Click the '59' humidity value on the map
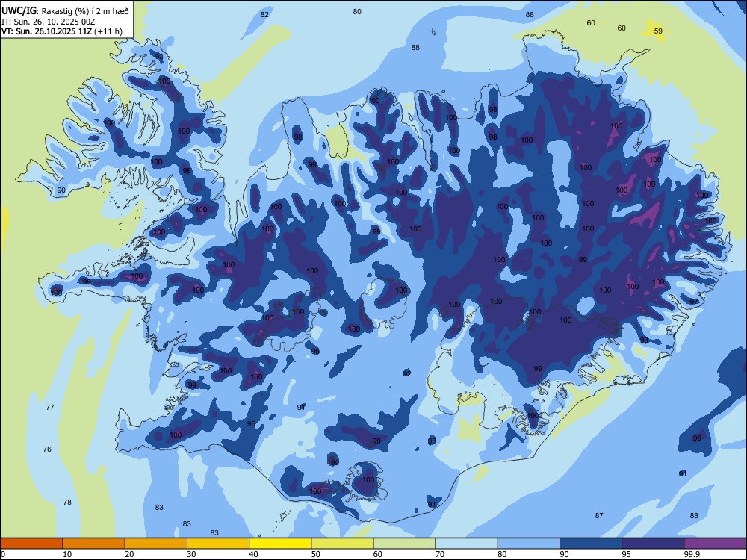This screenshot has width=747, height=560. tap(658, 31)
